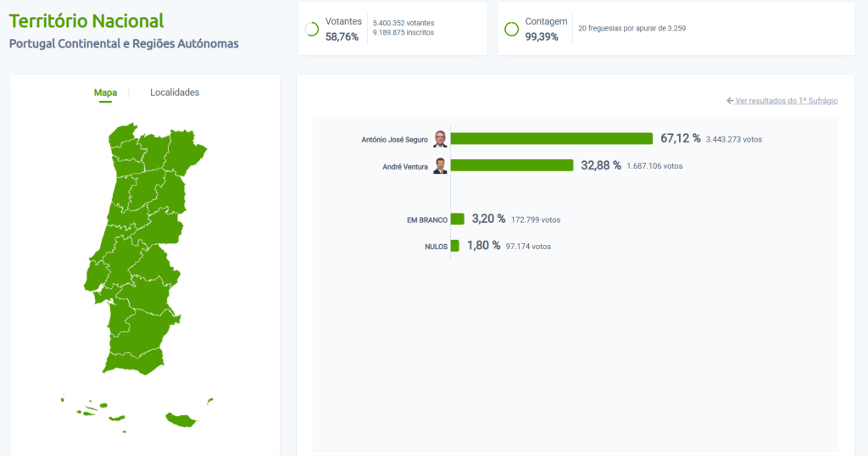868x456 pixels.
Task: Click André Ventura's 32,88 % results bar
Action: 512,165
